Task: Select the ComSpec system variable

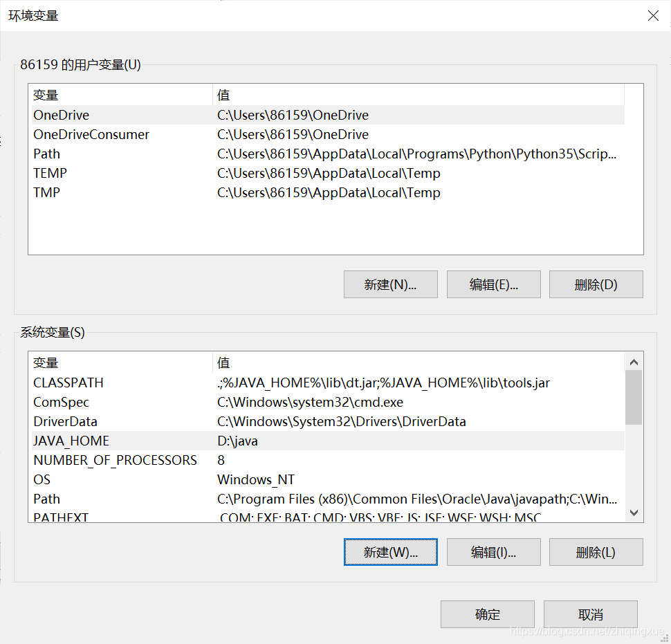Action: coord(328,402)
